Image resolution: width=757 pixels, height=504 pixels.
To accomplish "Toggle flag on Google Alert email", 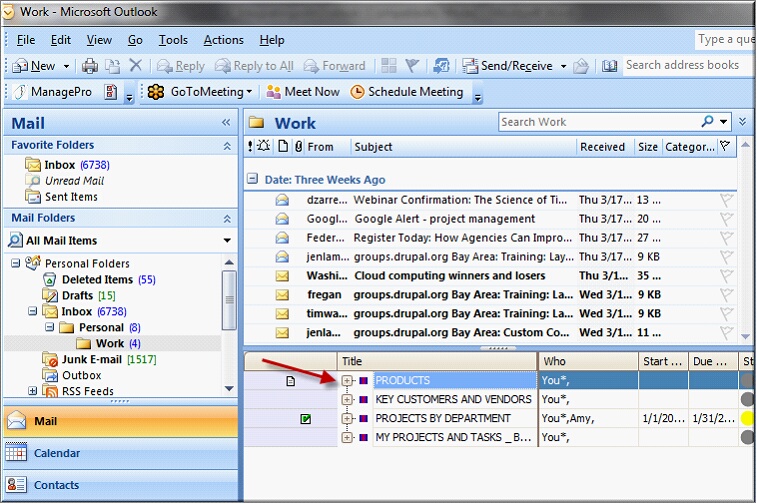I will point(726,219).
